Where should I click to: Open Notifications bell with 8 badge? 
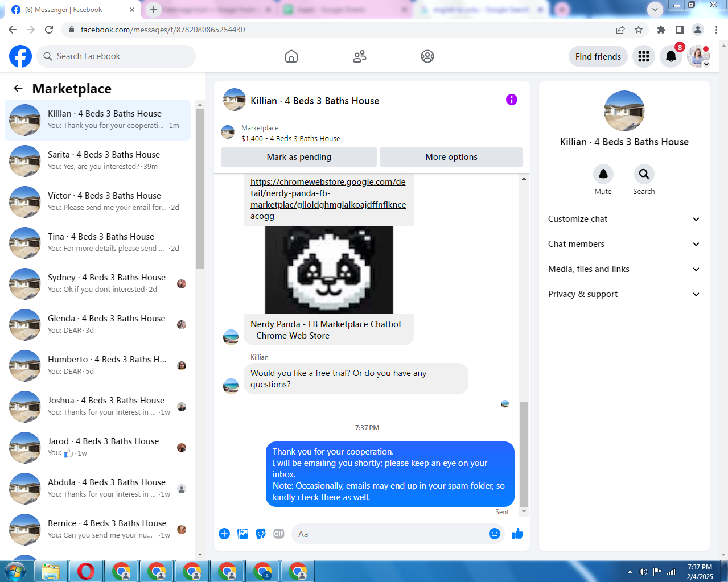click(671, 56)
